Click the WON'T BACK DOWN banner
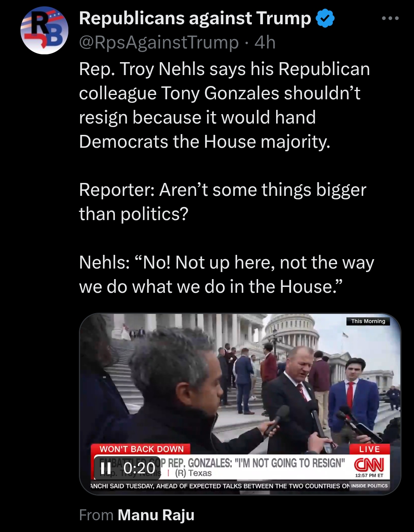The height and width of the screenshot is (532, 414). point(141,449)
